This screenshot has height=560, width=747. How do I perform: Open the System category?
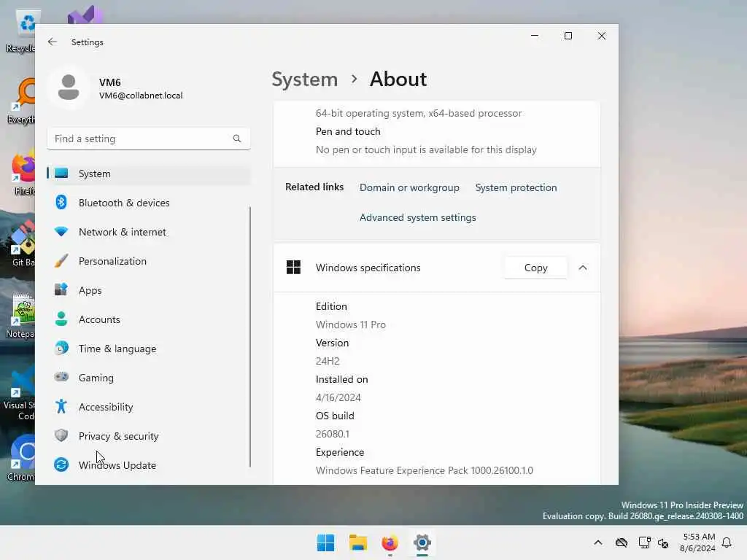149,174
